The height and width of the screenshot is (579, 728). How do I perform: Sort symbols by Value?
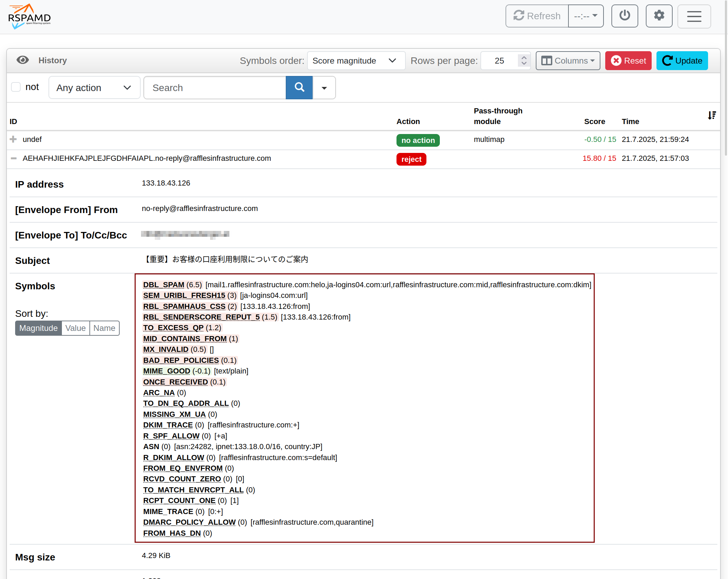pyautogui.click(x=75, y=328)
